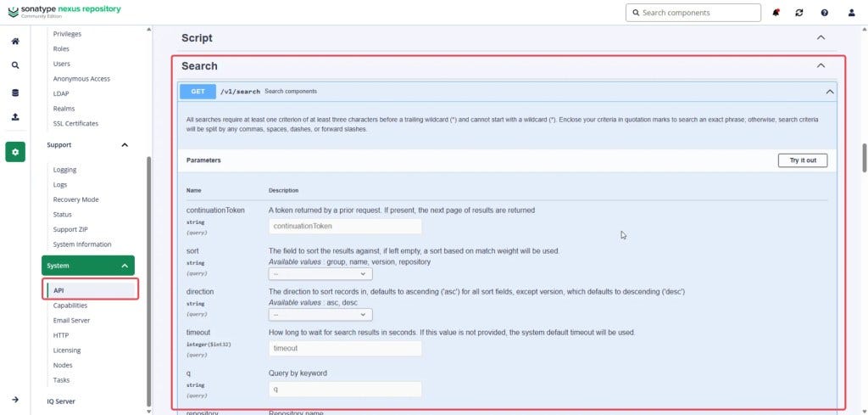
Task: Open the Search icon in left rail
Action: pos(15,64)
